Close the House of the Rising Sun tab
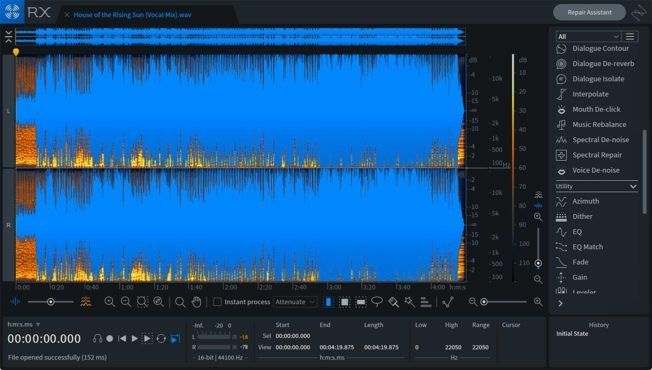This screenshot has width=652, height=370. (67, 15)
